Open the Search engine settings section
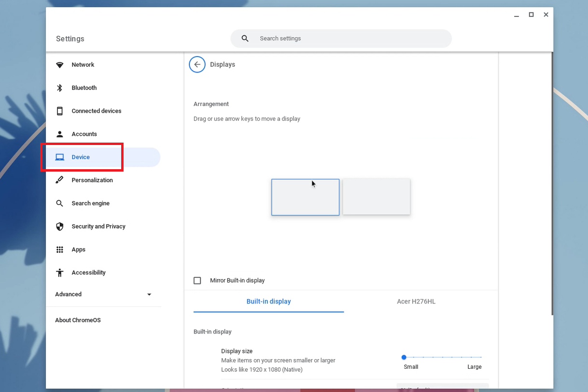The image size is (588, 392). click(91, 203)
